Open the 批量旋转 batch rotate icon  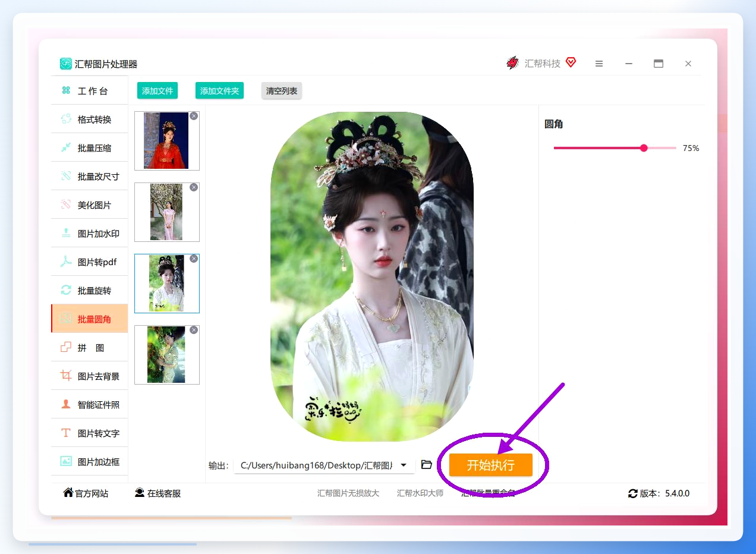(x=66, y=291)
